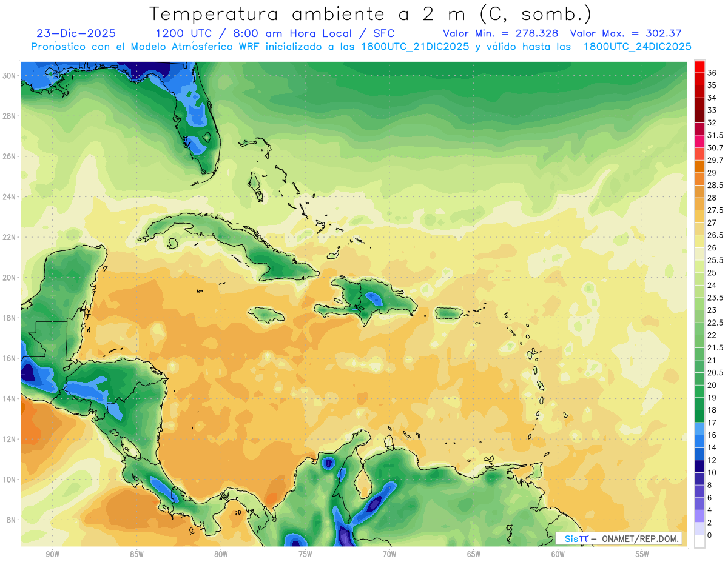
Task: Click the '22N' latitude axis label
Action: pyautogui.click(x=10, y=237)
